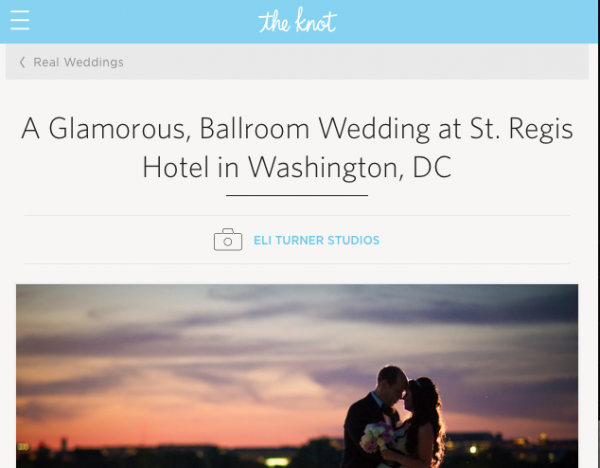Go back to Real Weddings
This screenshot has height=468, width=600.
(x=78, y=62)
